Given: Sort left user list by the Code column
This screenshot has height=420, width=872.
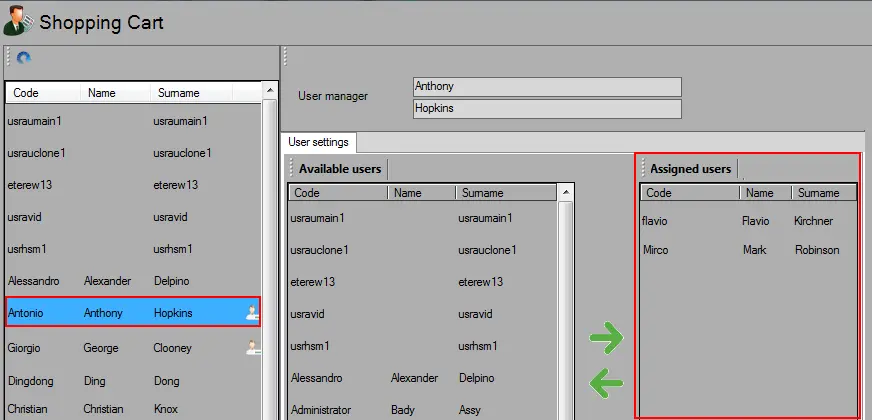Looking at the screenshot, I should [x=40, y=93].
